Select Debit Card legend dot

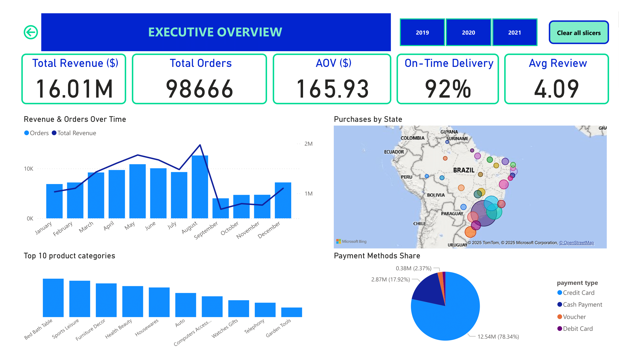559,329
